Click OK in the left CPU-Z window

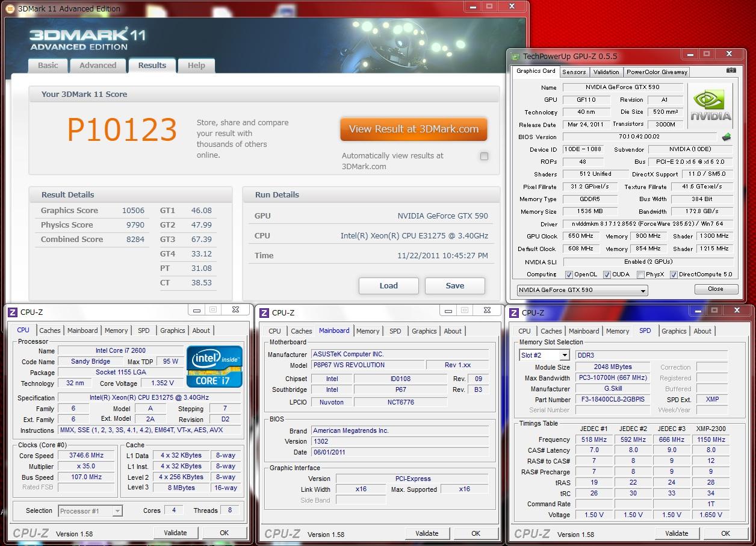pos(224,533)
